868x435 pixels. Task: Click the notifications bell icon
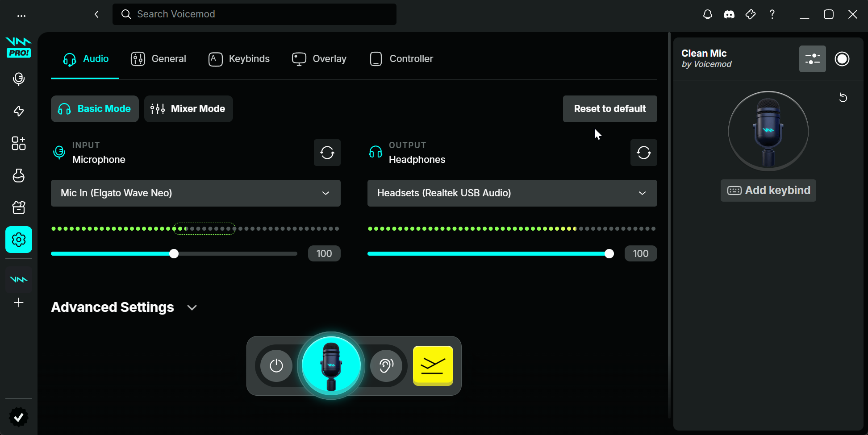pyautogui.click(x=707, y=14)
